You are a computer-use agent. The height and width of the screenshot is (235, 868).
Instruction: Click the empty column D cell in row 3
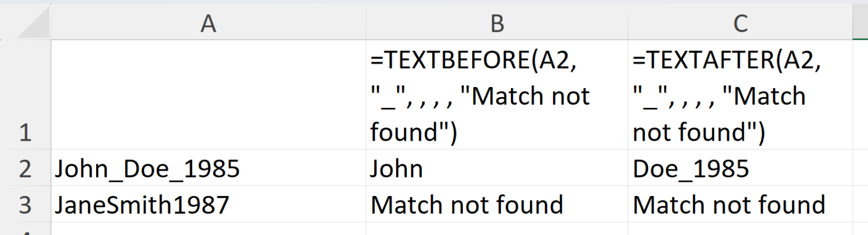(x=861, y=204)
